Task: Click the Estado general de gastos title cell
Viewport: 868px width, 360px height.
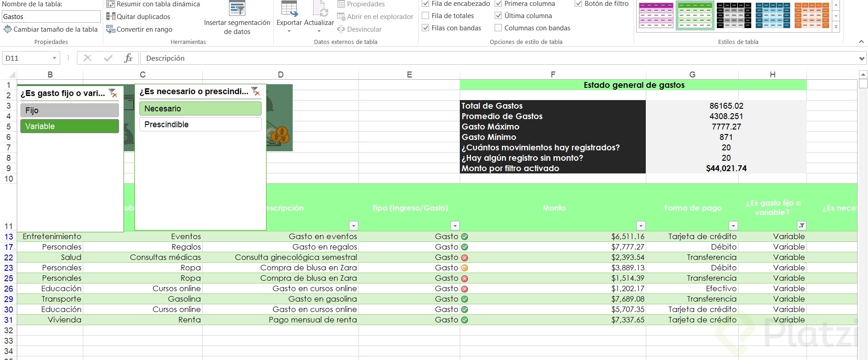Action: (x=634, y=85)
